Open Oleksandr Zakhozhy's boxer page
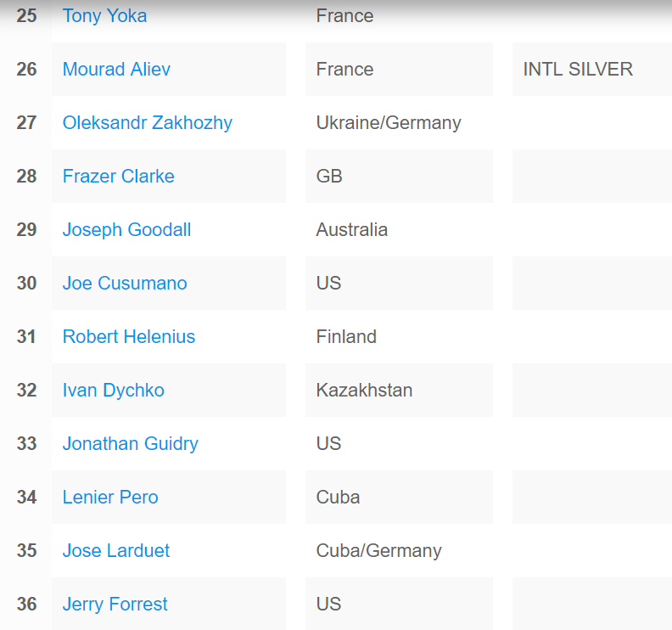Viewport: 672px width, 630px height. point(147,123)
